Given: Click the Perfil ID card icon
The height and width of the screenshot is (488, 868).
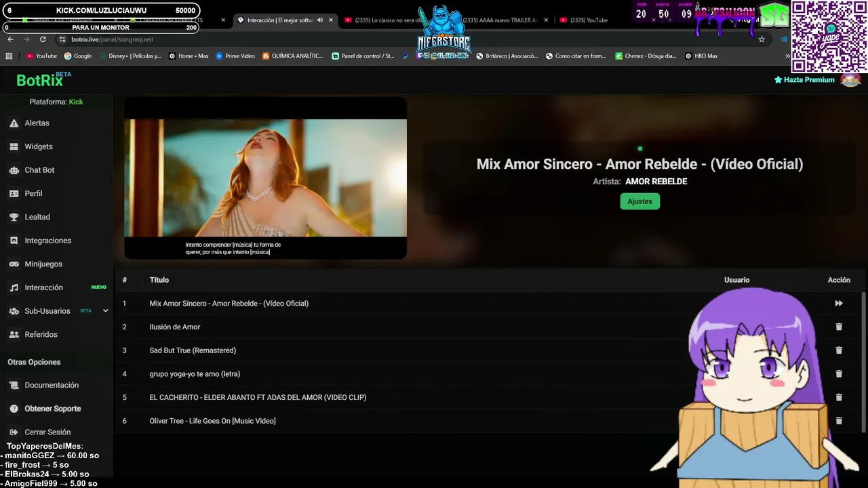Looking at the screenshot, I should pyautogui.click(x=14, y=194).
